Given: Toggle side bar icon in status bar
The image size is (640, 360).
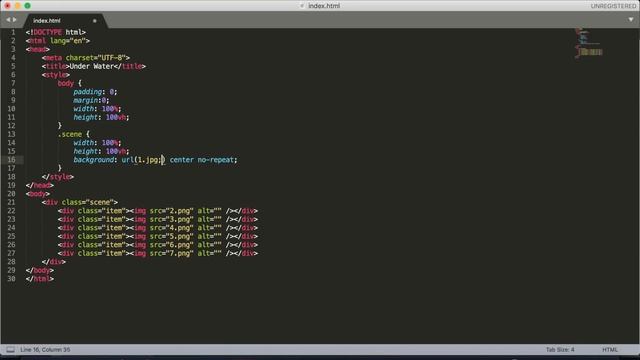Looking at the screenshot, I should (x=11, y=350).
